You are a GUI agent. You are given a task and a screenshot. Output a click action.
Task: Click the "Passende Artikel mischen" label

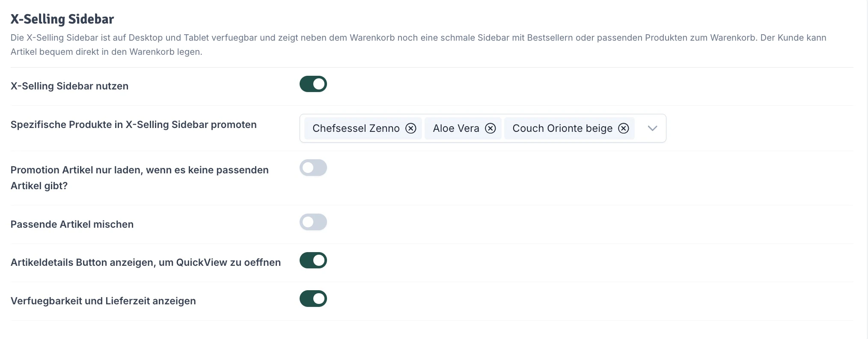(x=72, y=224)
